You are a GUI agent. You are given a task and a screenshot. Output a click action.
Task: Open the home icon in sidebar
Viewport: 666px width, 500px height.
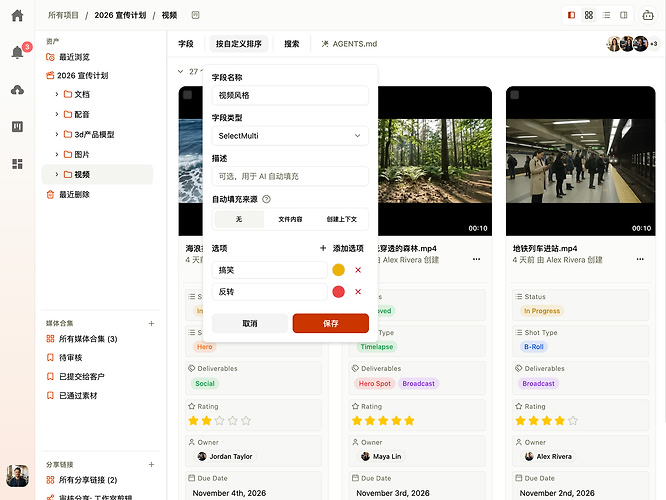17,16
